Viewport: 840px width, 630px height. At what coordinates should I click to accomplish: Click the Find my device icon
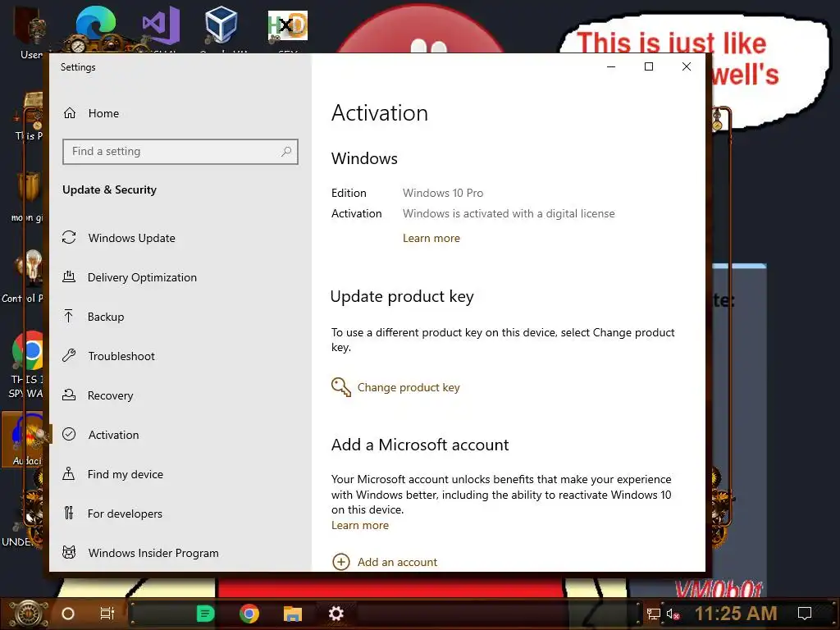pos(69,473)
